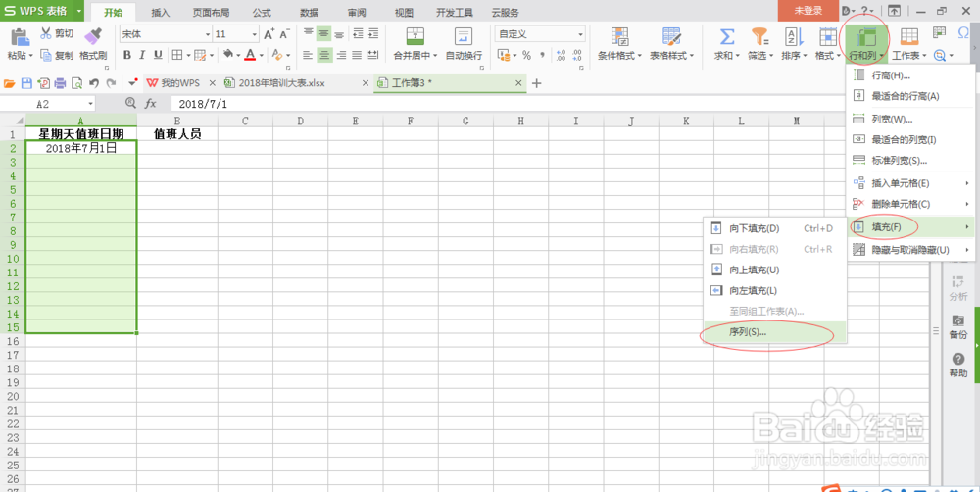Click the increase decimal places icon
980x492 pixels.
[561, 55]
